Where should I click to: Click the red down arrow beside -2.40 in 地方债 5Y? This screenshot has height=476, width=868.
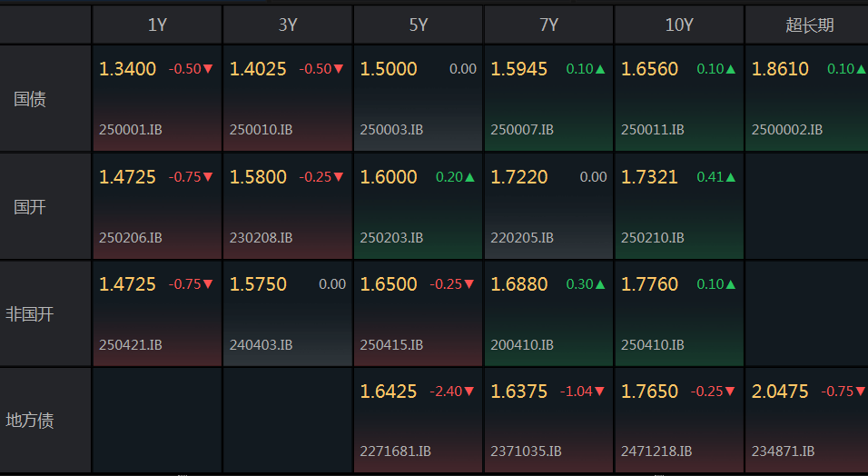tap(469, 392)
